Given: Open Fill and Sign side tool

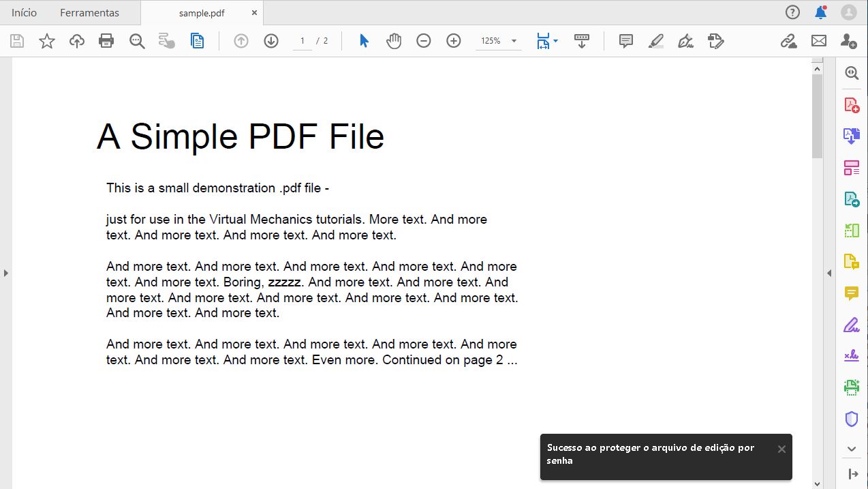Looking at the screenshot, I should pos(852,325).
